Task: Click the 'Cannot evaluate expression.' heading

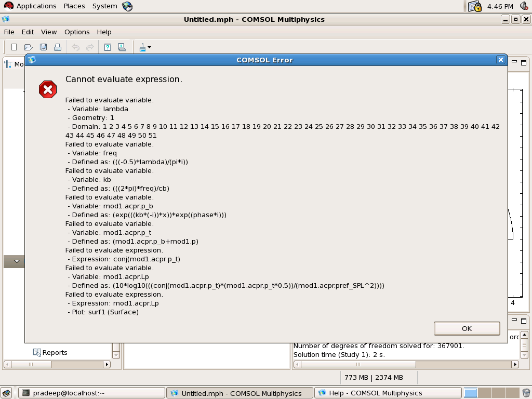Action: [x=124, y=79]
